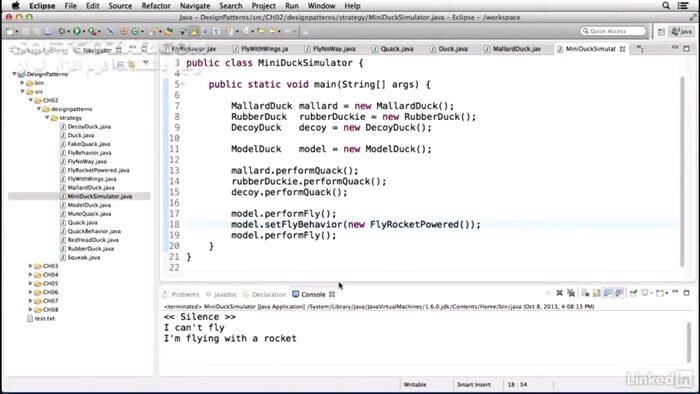
Task: Open the Source menu
Action: (x=120, y=6)
